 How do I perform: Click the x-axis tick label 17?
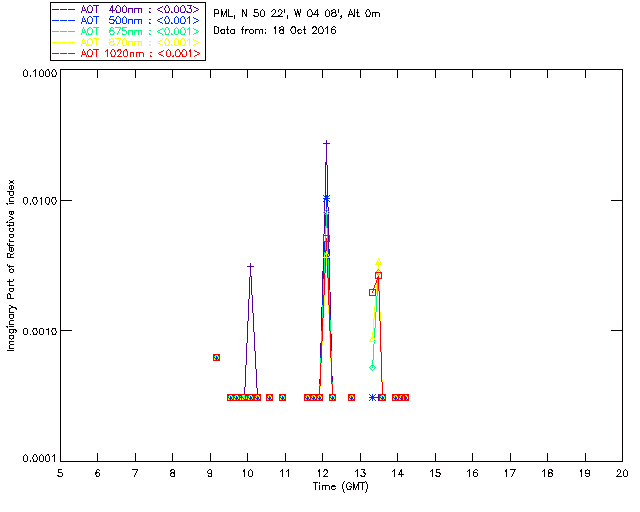(510, 473)
